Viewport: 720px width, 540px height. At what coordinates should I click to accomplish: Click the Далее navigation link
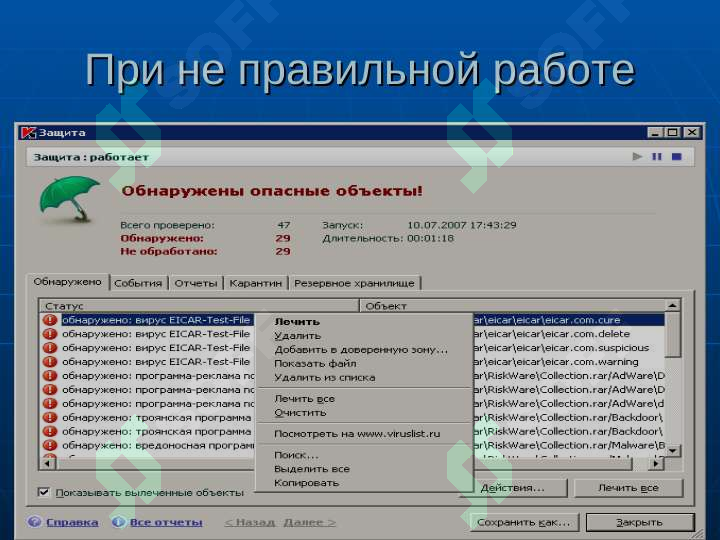click(310, 523)
